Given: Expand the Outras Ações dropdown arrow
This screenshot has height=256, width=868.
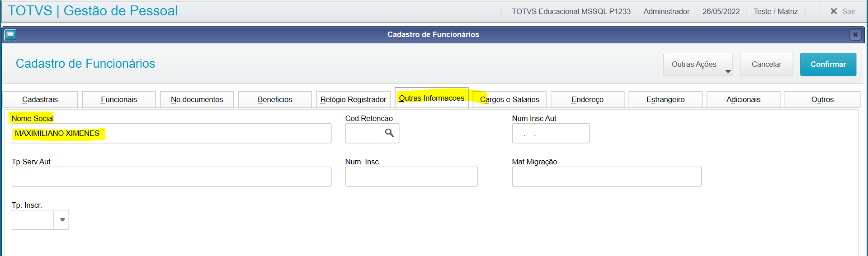Looking at the screenshot, I should 728,71.
